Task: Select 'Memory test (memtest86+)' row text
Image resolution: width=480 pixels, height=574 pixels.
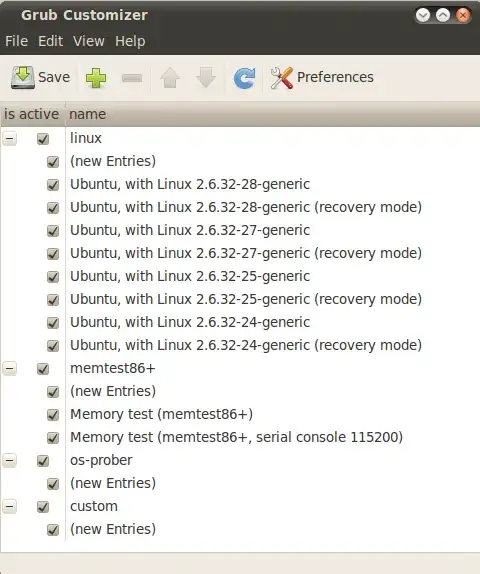Action: [x=161, y=414]
